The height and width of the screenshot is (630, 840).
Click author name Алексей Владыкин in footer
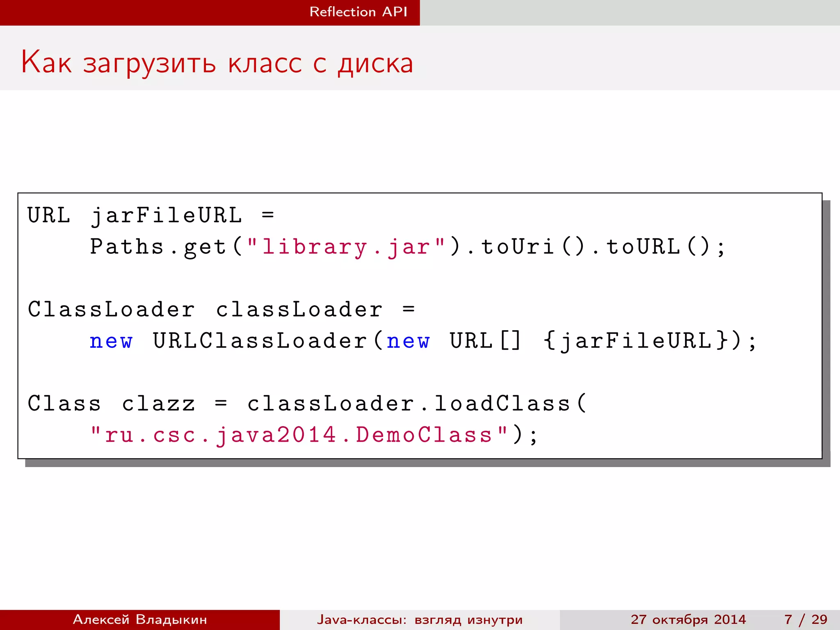140,619
